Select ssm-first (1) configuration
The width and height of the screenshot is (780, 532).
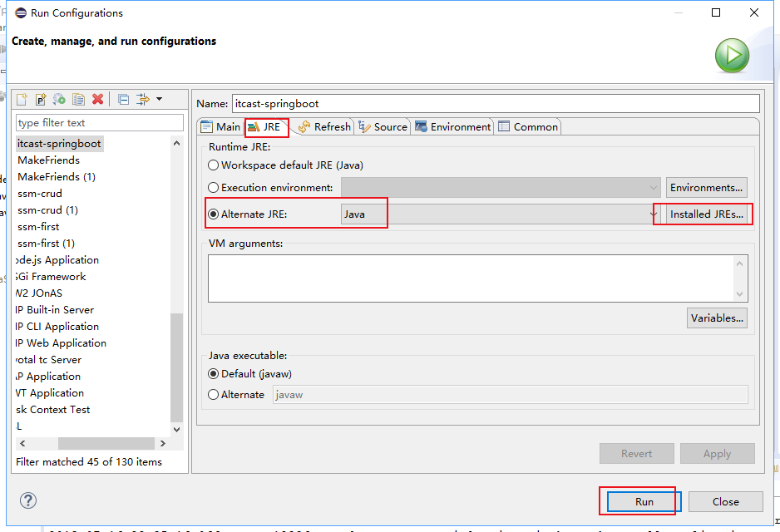tap(46, 244)
